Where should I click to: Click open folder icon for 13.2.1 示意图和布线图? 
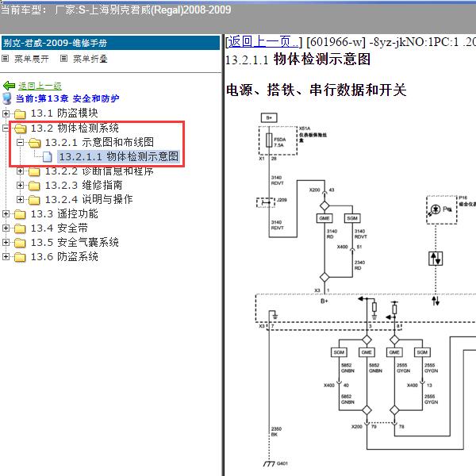coord(34,143)
